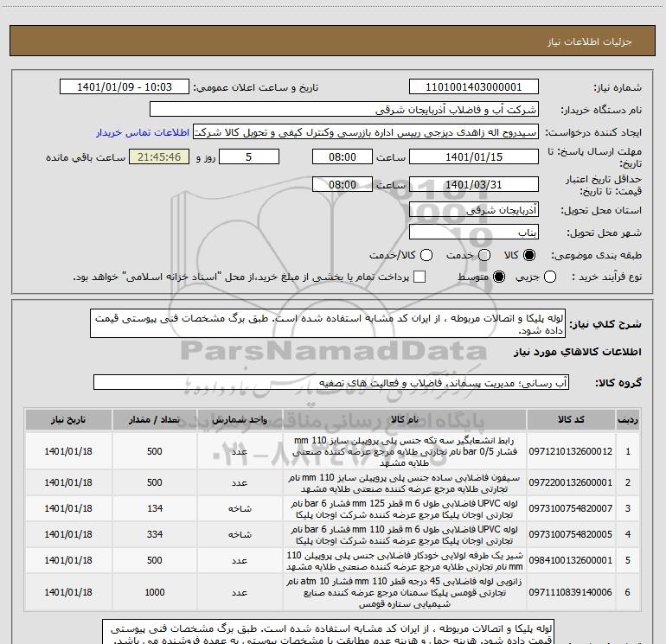Click the response deadline date 1401/01/15

coord(474,157)
